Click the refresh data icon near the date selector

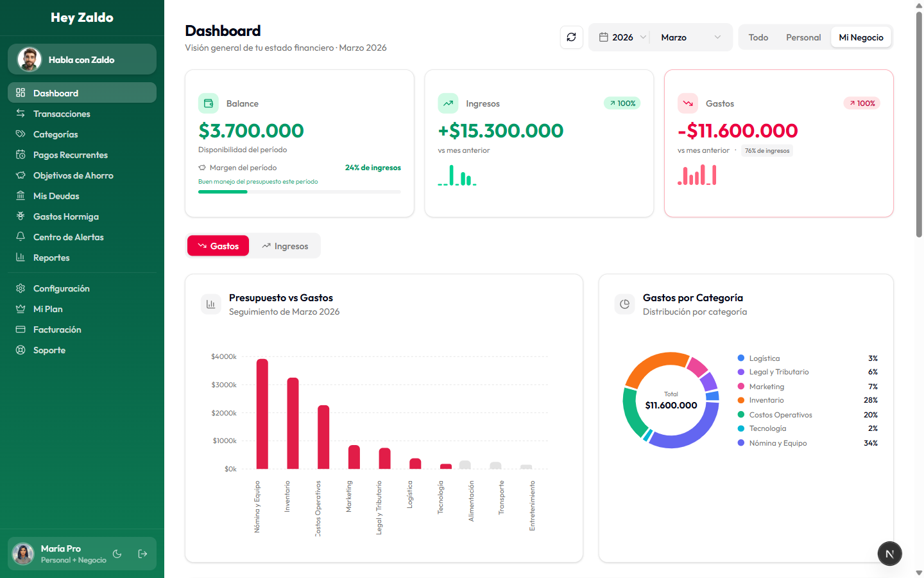click(571, 37)
